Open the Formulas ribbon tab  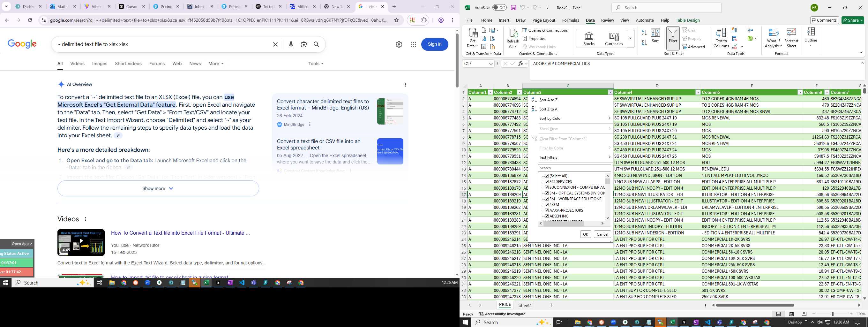[571, 20]
